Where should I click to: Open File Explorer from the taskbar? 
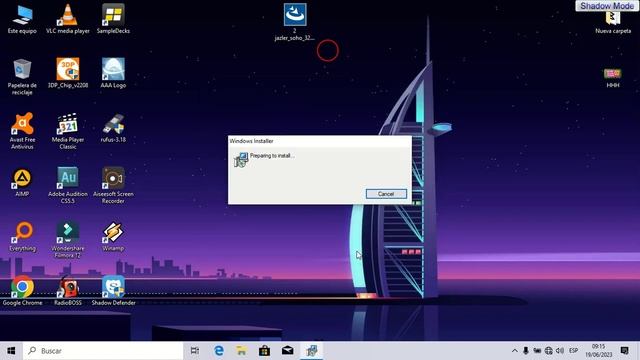point(242,351)
